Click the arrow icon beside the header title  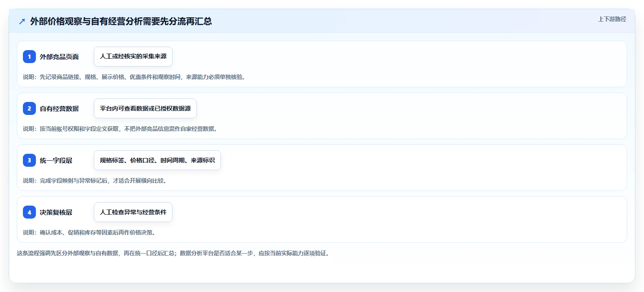pyautogui.click(x=22, y=22)
